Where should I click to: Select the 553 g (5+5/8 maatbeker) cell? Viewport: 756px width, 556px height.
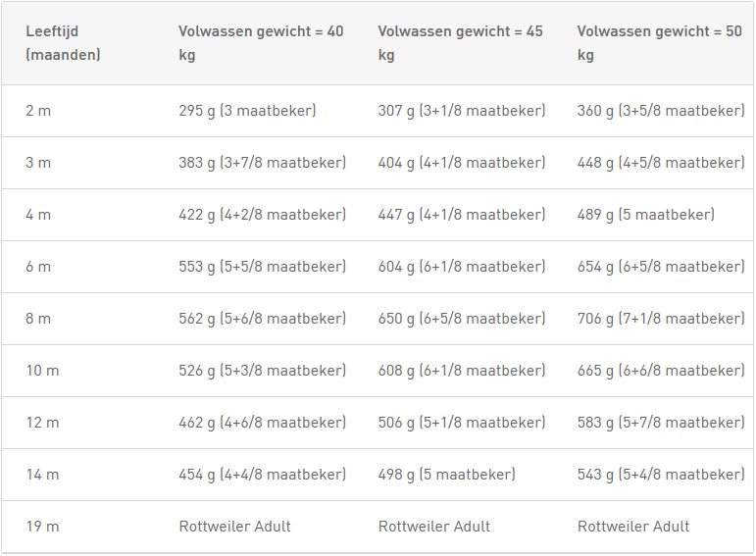pyautogui.click(x=262, y=267)
